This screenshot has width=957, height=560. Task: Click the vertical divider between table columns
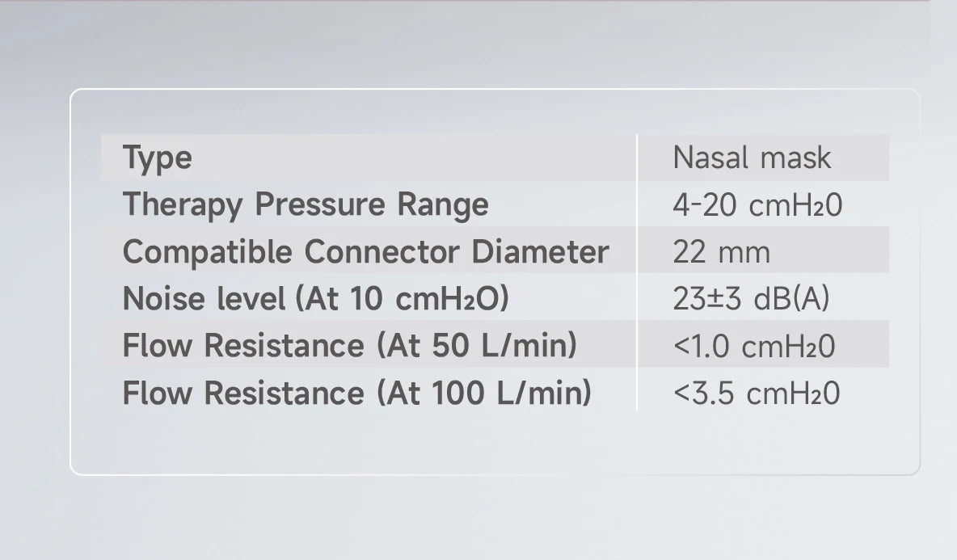pos(637,272)
